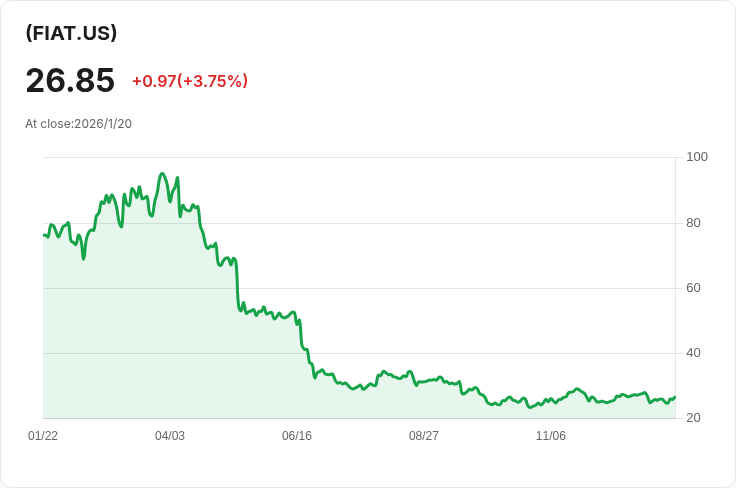Click the small price bump after the 11/06 label

577,389
